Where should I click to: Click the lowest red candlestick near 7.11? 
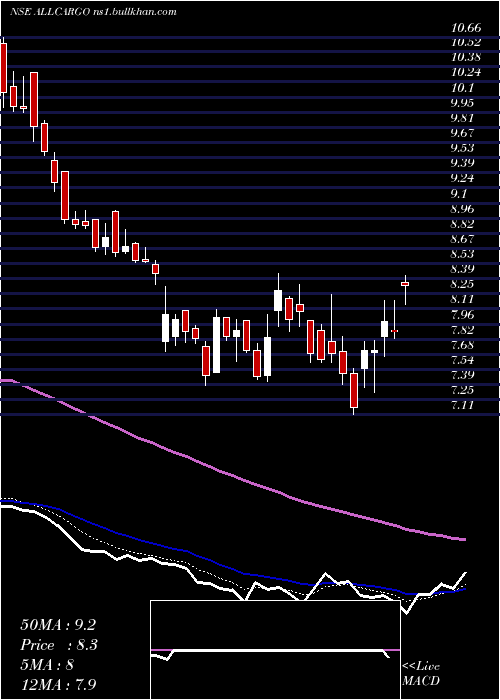354,390
